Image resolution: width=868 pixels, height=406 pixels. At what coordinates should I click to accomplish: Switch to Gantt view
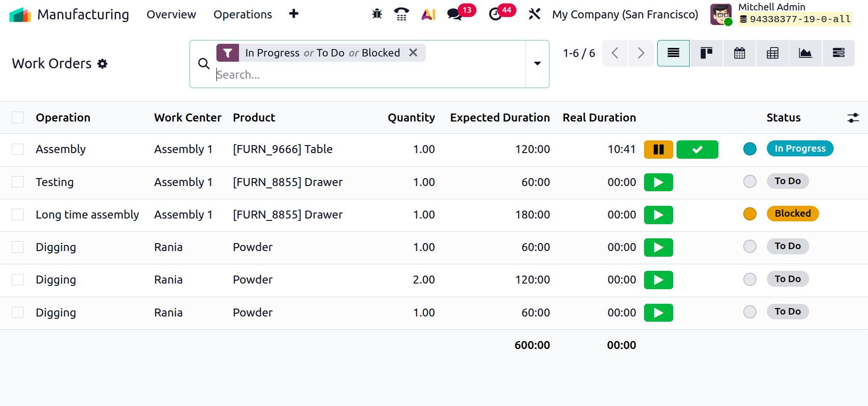(838, 53)
